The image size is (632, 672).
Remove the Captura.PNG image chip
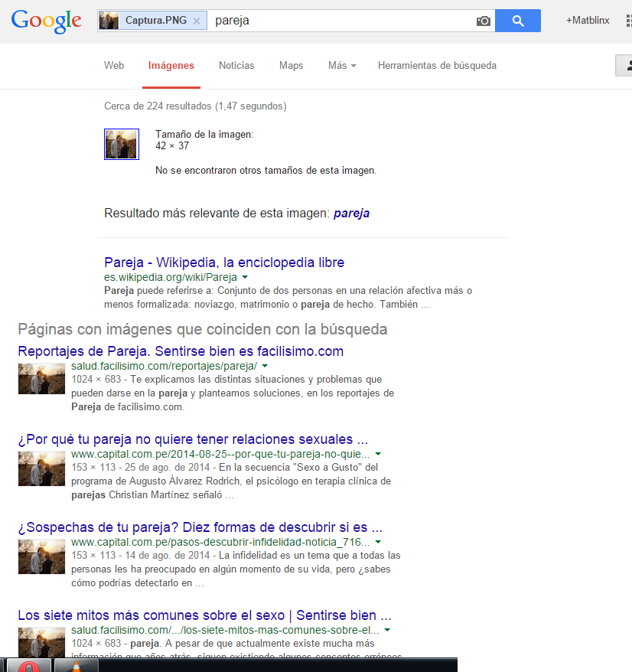pyautogui.click(x=197, y=21)
